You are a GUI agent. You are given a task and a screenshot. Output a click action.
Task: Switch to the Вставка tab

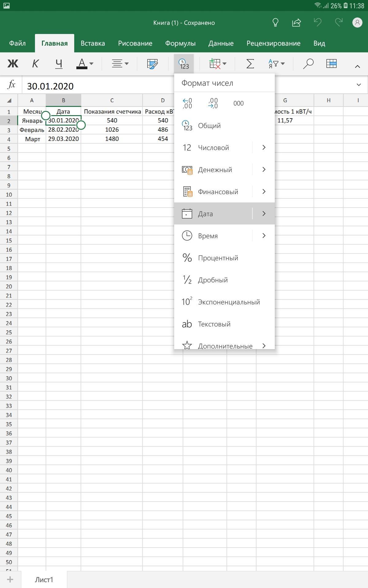pos(93,43)
